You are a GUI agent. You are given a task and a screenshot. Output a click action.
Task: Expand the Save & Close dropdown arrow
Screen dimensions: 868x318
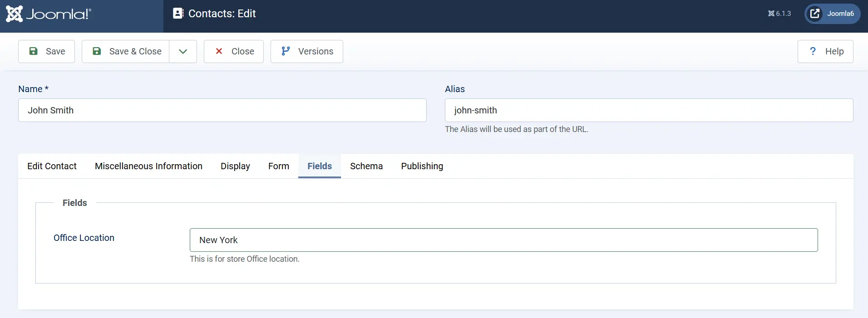coord(183,51)
